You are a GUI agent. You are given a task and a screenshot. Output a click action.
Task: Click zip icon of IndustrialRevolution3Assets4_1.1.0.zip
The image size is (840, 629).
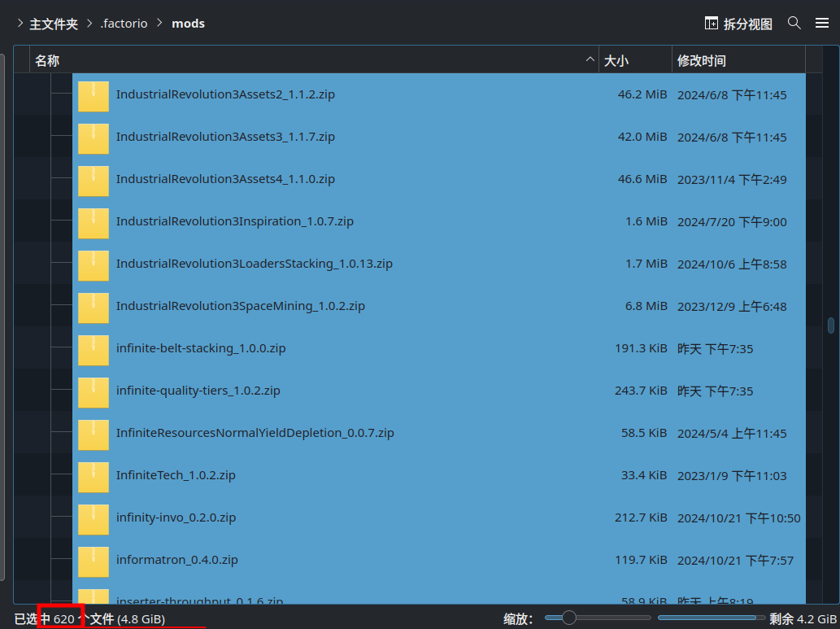tap(94, 180)
